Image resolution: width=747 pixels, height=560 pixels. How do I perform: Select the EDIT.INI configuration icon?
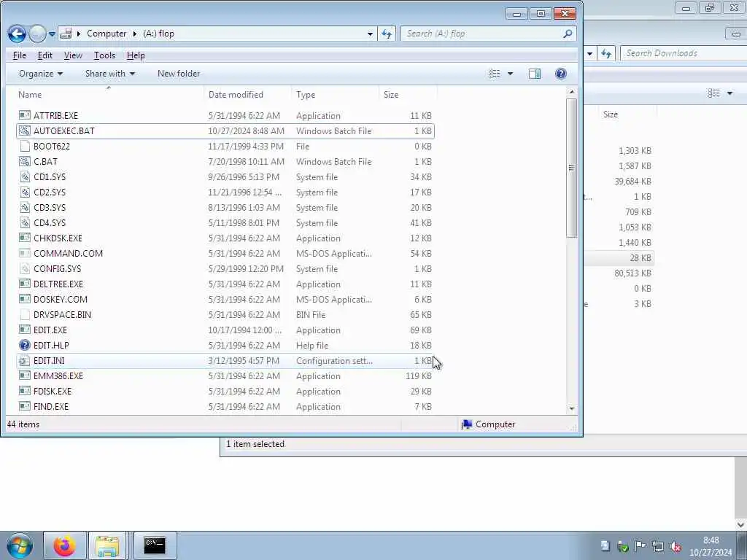[25, 360]
